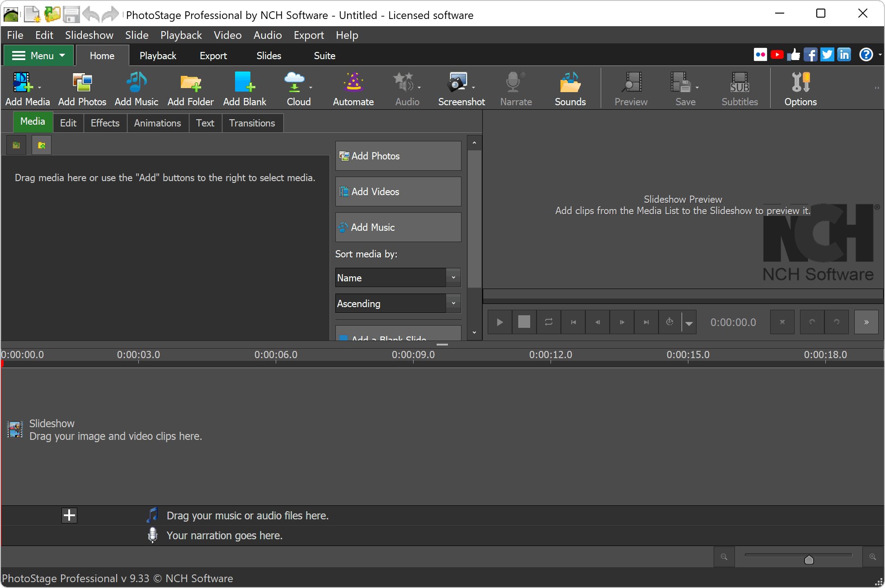Expand the Screenshot dropdown arrow
This screenshot has height=588, width=885.
(473, 88)
